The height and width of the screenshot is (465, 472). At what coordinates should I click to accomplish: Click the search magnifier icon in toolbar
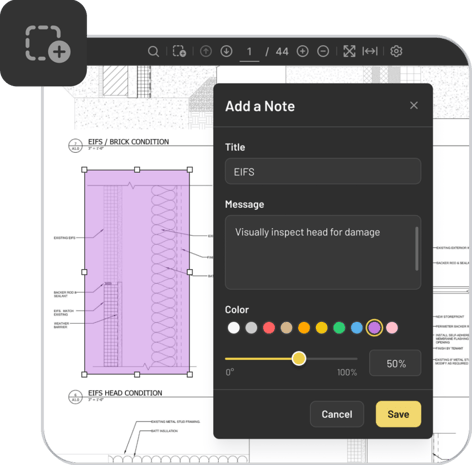pyautogui.click(x=153, y=52)
